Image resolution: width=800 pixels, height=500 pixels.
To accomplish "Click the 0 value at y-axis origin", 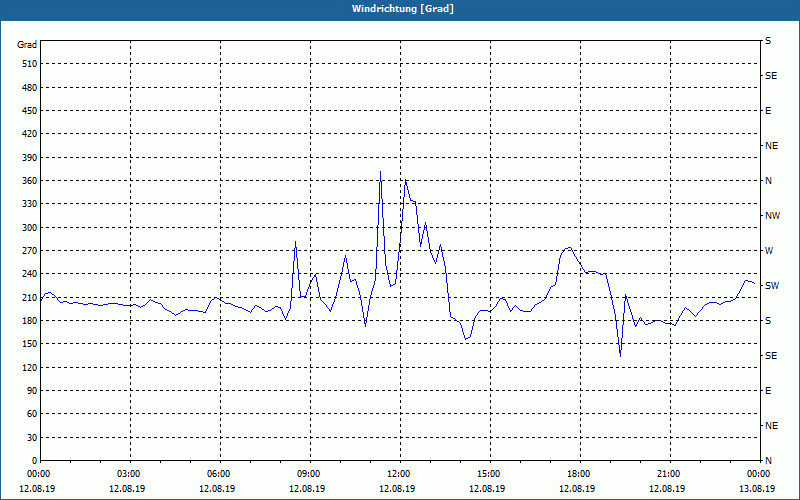I will tap(35, 460).
